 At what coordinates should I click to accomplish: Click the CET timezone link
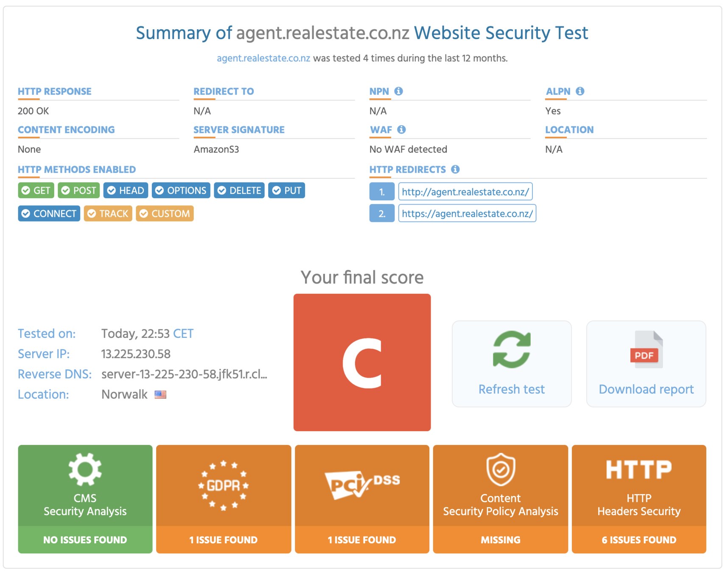[x=183, y=334]
